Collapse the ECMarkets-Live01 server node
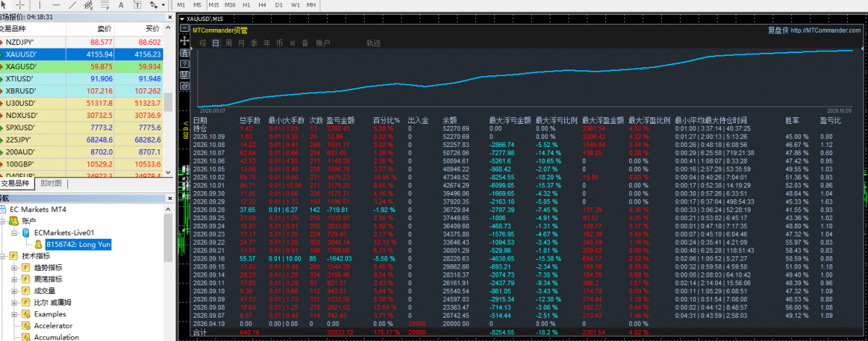 pos(14,232)
